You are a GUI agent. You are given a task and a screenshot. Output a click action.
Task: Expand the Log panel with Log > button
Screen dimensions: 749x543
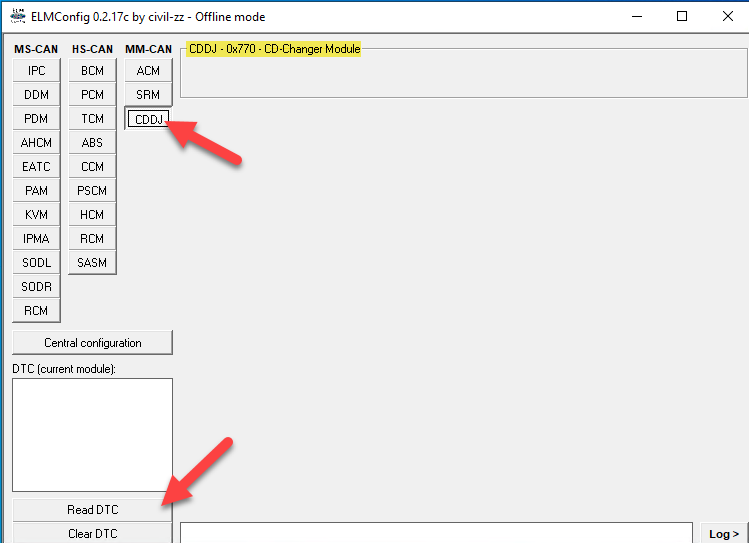724,533
